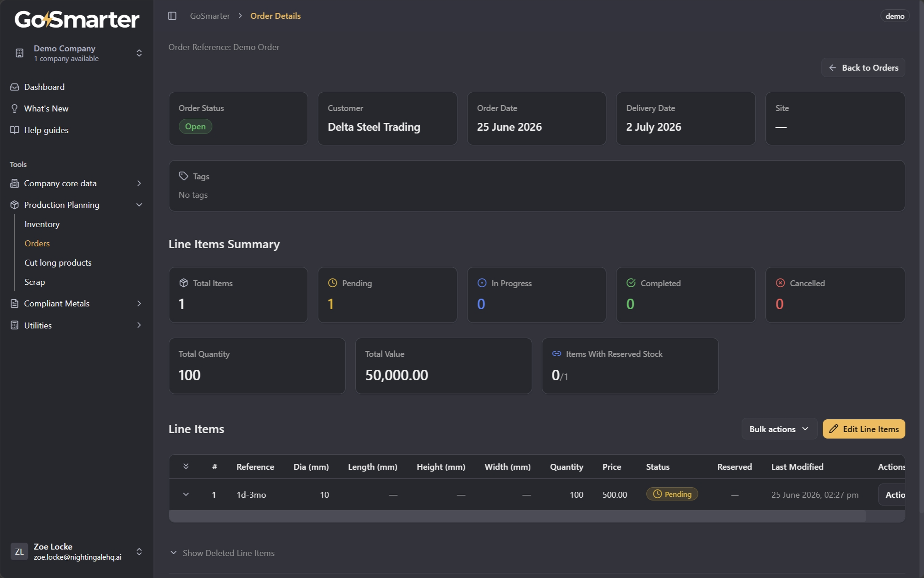924x578 pixels.
Task: Expand all rows via header double-chevron
Action: (186, 467)
